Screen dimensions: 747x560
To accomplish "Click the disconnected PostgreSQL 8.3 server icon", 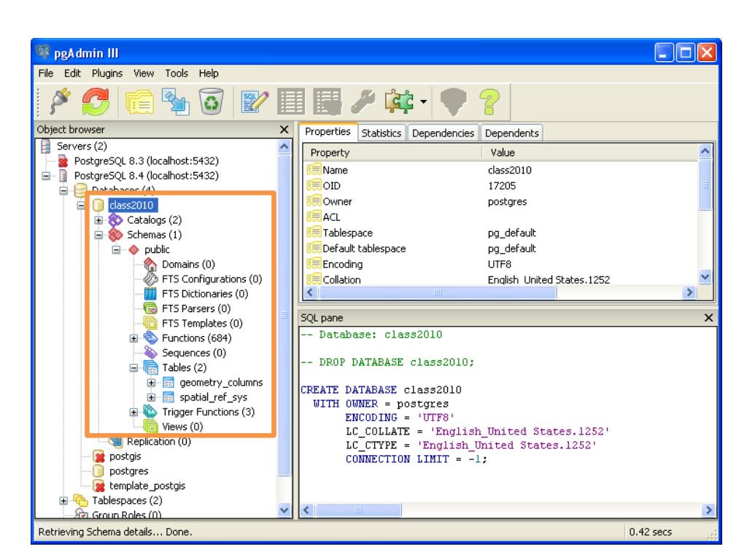I will click(63, 161).
